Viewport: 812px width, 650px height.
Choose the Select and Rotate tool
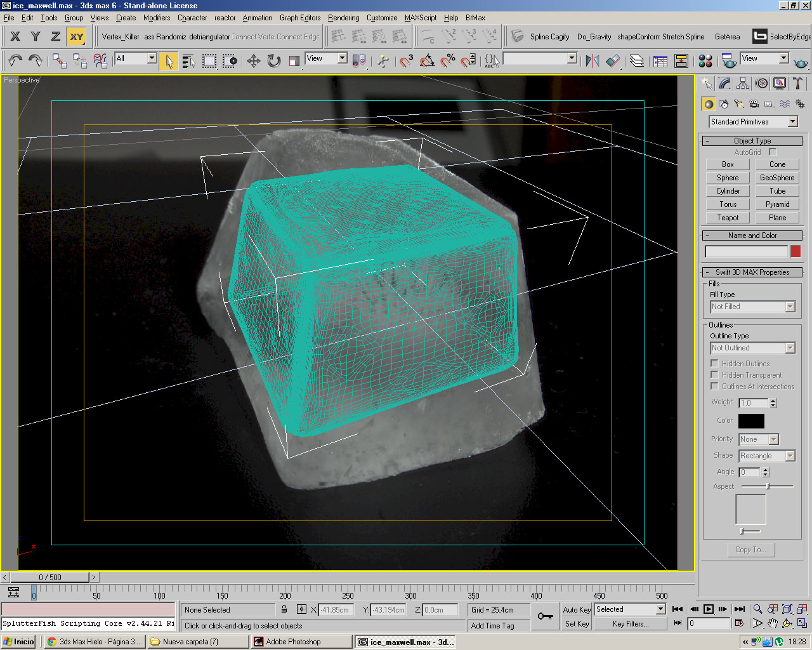point(274,61)
